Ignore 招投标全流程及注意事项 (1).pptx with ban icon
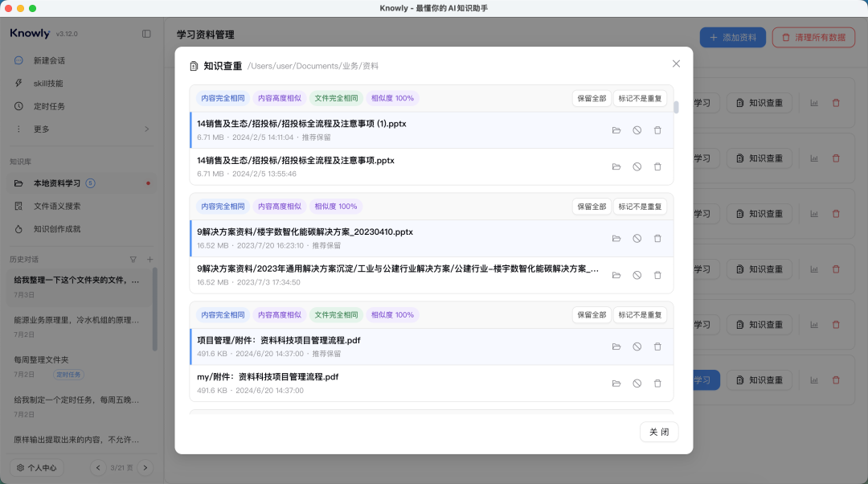Screen dimensions: 868x484 [637, 130]
